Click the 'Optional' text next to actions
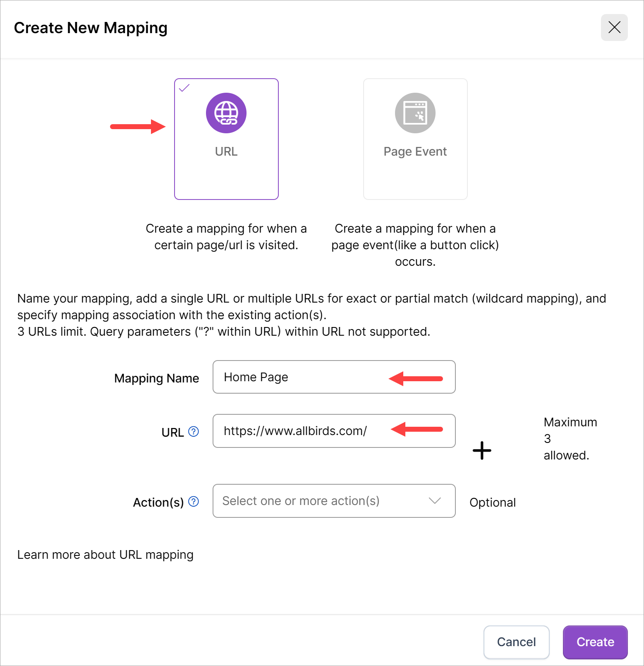Screen dimensions: 644x666 tap(493, 503)
